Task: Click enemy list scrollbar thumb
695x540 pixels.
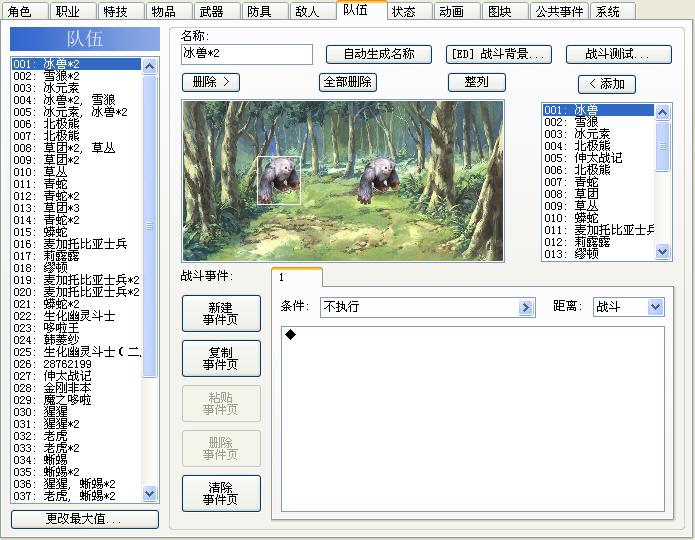Action: tap(662, 146)
